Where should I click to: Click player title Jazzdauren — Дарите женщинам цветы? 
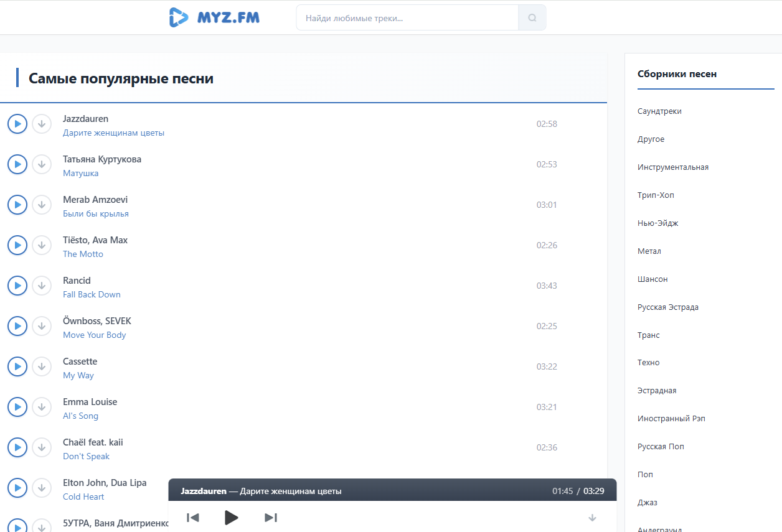tap(261, 491)
